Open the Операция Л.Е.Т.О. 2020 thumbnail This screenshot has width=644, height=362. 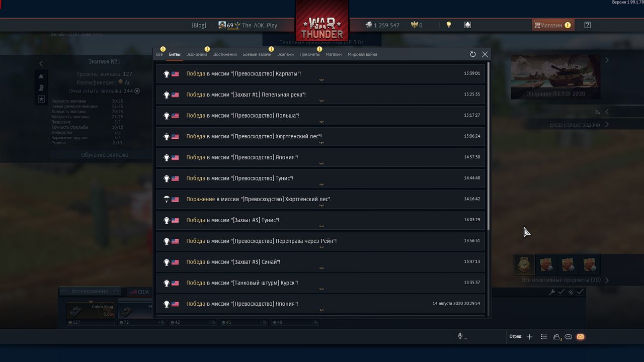[x=555, y=77]
